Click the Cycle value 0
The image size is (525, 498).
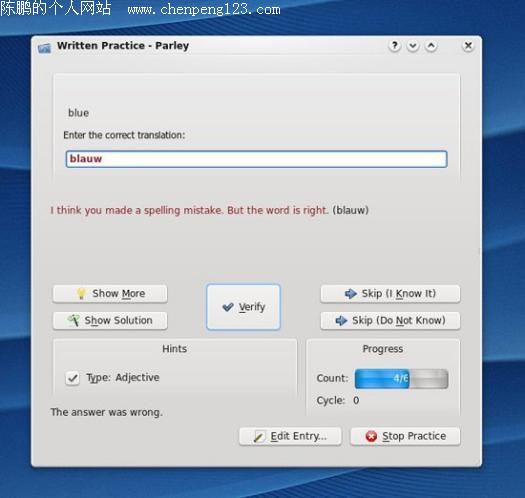(x=356, y=400)
